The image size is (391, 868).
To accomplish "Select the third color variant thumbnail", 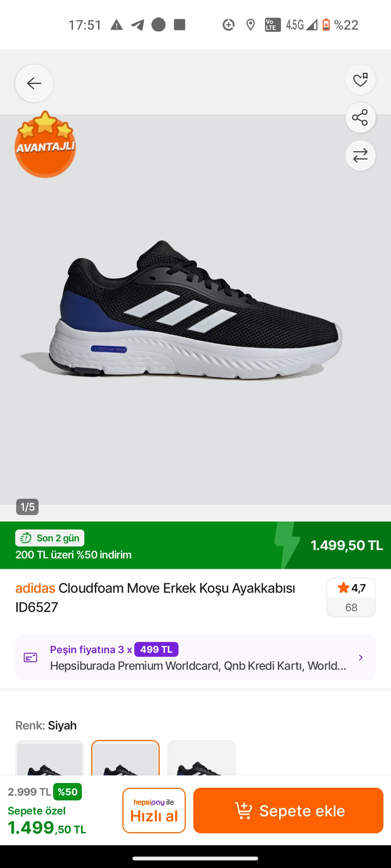I will coord(201,758).
